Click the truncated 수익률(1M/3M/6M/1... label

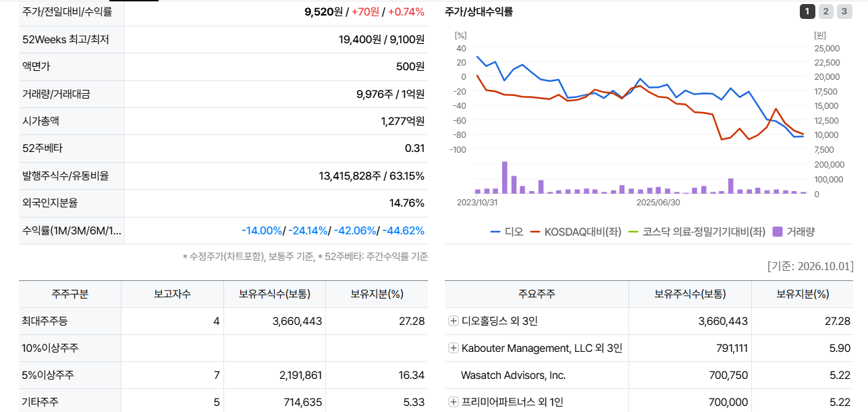point(72,230)
